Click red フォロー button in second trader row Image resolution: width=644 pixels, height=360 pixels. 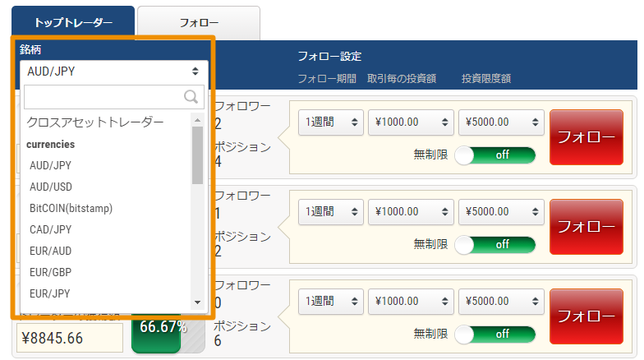coord(586,227)
